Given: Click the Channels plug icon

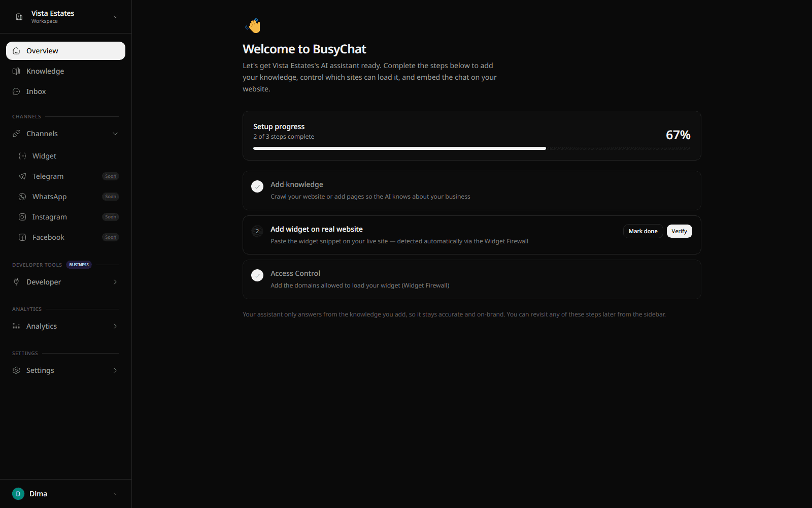Looking at the screenshot, I should (16, 134).
